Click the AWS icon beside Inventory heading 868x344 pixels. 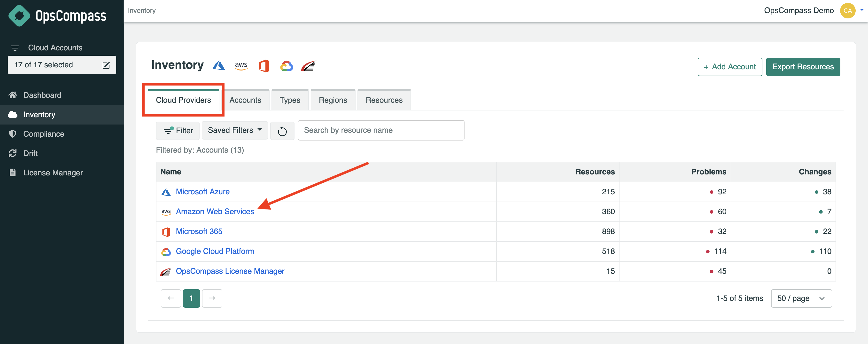(x=241, y=65)
